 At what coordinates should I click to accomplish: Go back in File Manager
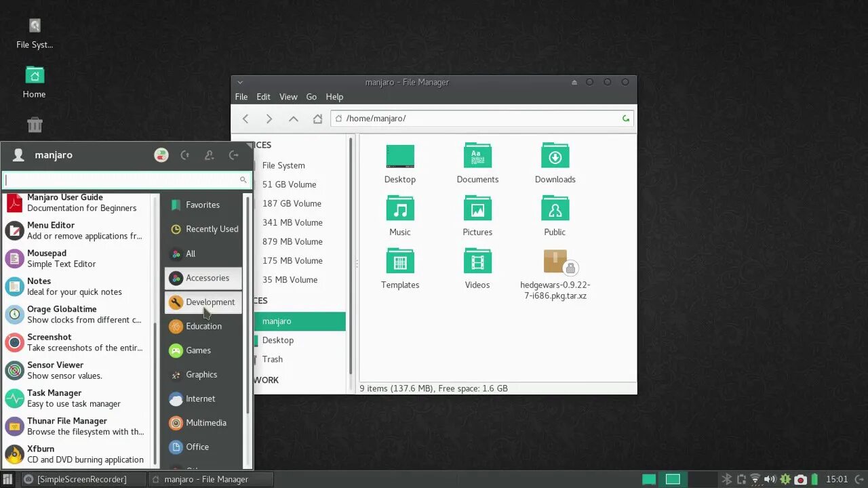[x=245, y=119]
